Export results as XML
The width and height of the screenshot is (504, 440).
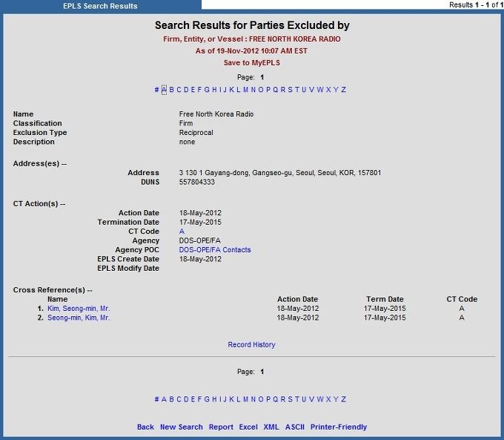pyautogui.click(x=271, y=427)
